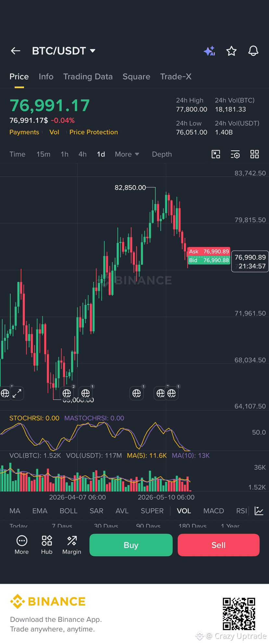The height and width of the screenshot is (644, 269).
Task: Open the four-square grid layout icon
Action: coord(255,154)
